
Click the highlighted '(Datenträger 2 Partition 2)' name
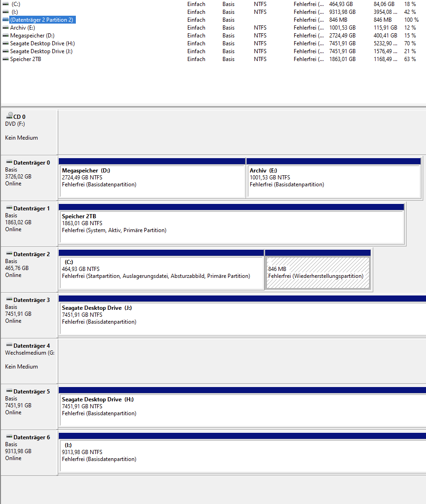(x=42, y=20)
